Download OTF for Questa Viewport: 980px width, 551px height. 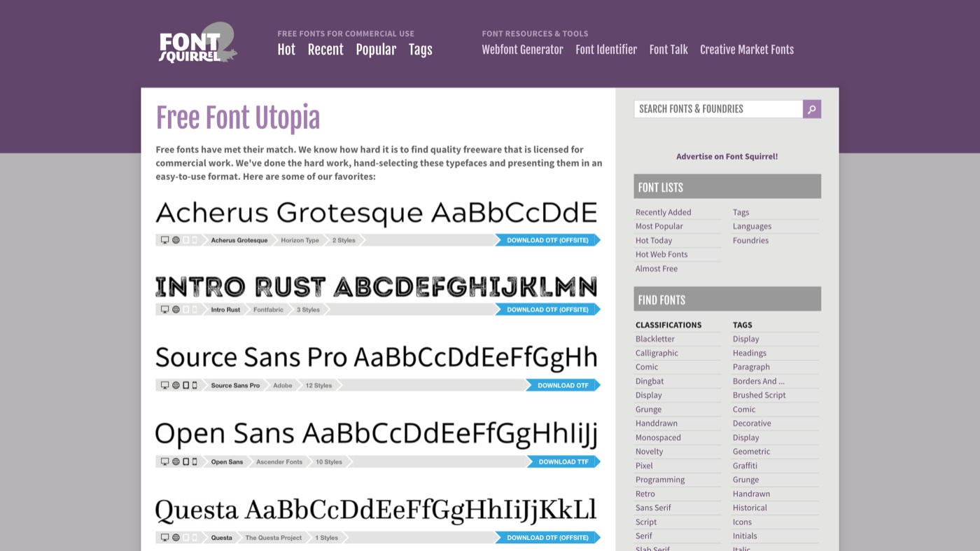tap(547, 538)
